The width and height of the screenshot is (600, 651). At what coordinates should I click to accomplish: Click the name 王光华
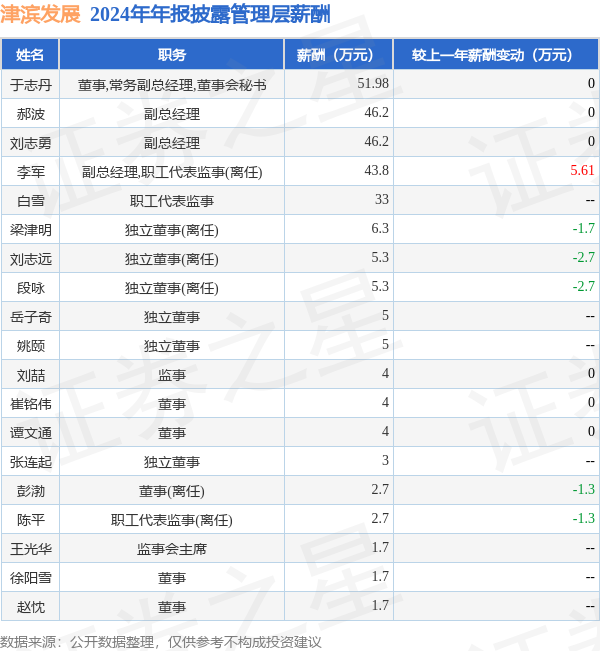(x=31, y=549)
